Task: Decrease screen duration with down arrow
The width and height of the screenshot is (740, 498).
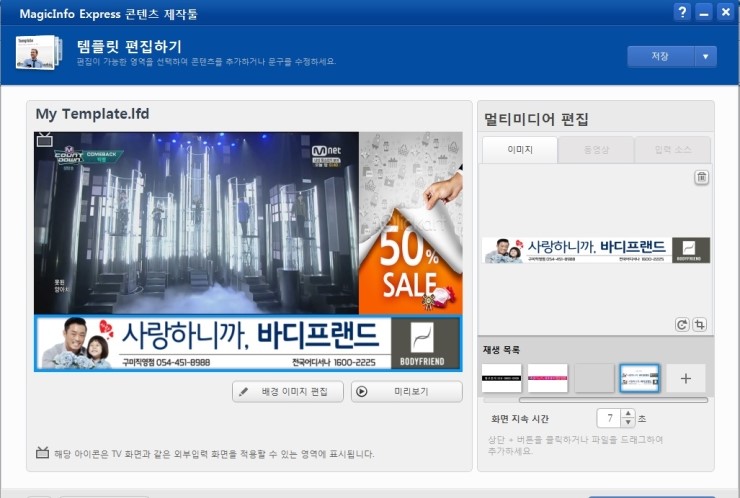Action: [x=628, y=423]
